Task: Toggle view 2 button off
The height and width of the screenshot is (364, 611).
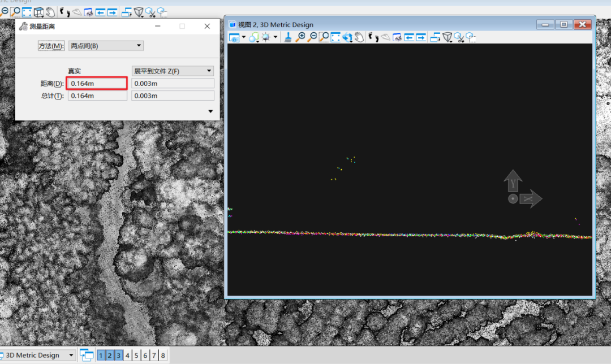Action: point(110,355)
